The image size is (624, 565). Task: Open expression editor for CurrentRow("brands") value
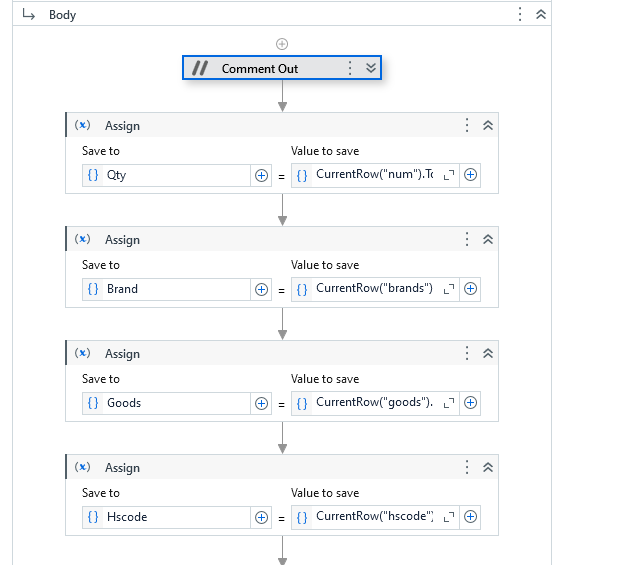pos(449,289)
